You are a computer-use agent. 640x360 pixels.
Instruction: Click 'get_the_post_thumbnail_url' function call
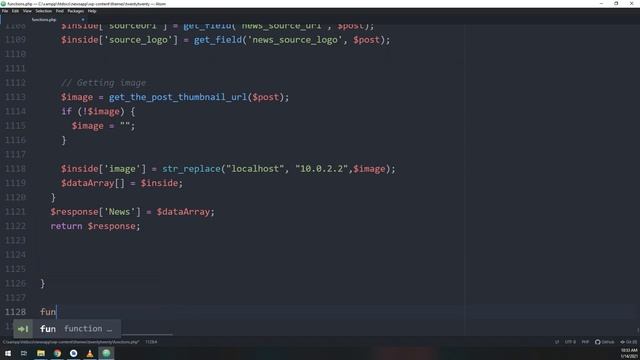(x=178, y=97)
